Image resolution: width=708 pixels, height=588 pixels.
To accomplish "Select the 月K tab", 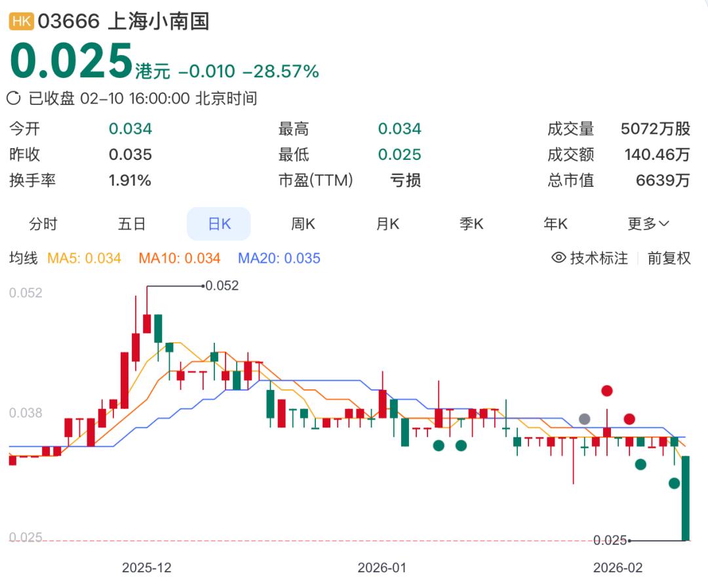I will coord(386,224).
